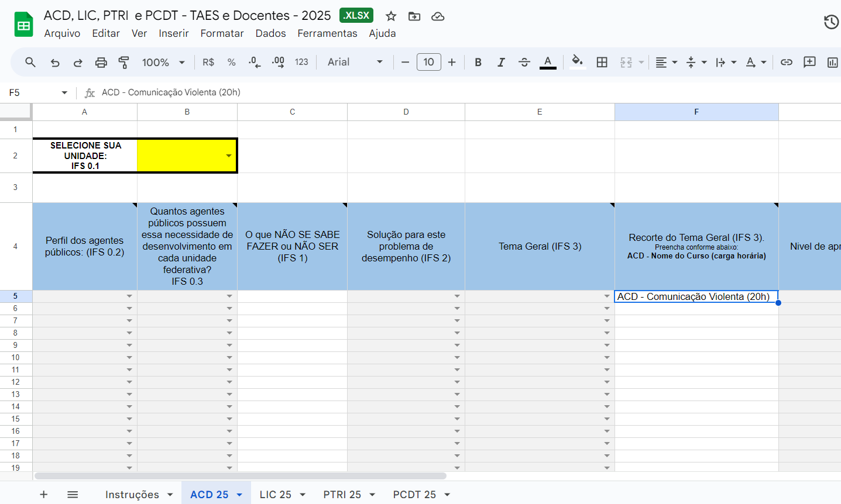Toggle italic text formatting
Image resolution: width=841 pixels, height=504 pixels.
pos(501,62)
